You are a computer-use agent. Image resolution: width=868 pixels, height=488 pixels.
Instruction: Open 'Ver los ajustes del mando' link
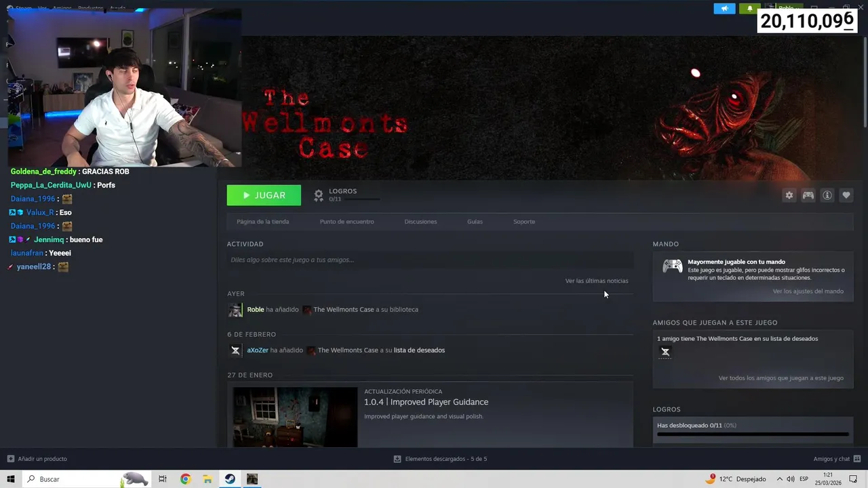coord(808,291)
